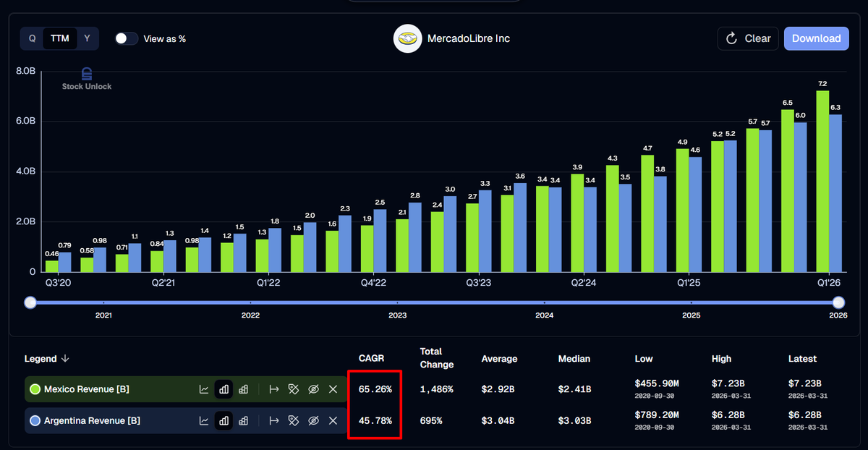Click the 1,486% total change value

437,389
